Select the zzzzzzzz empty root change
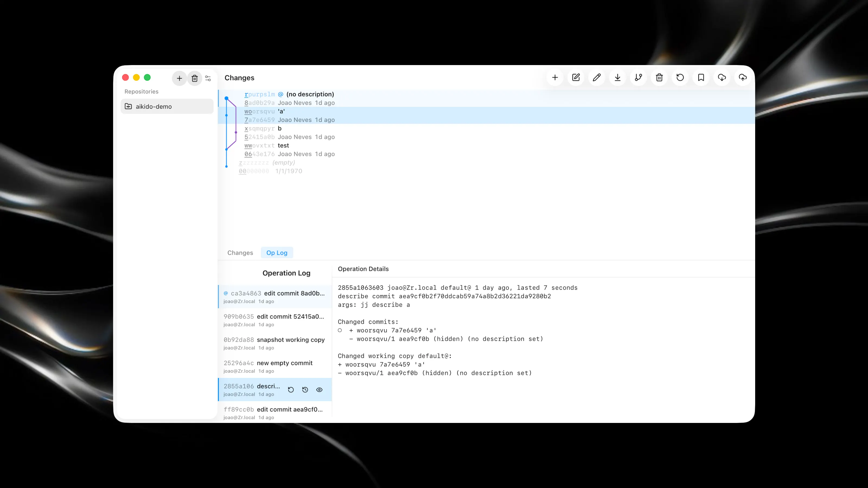This screenshot has height=488, width=868. 487,167
